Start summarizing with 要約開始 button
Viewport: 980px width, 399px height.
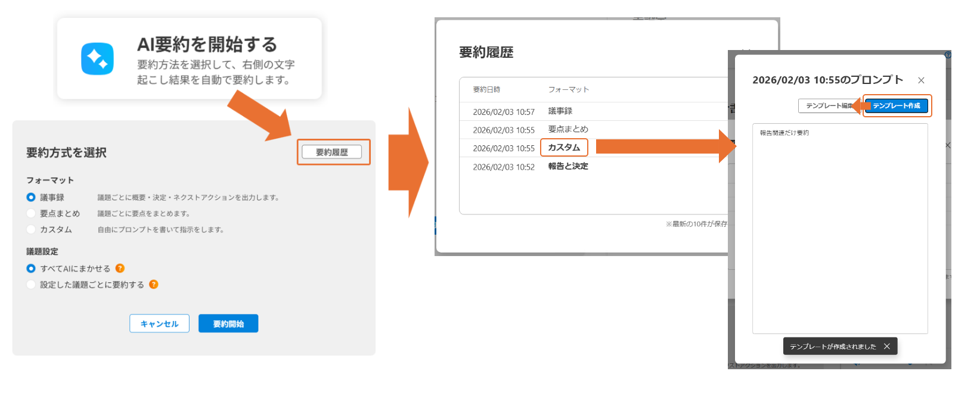(228, 324)
